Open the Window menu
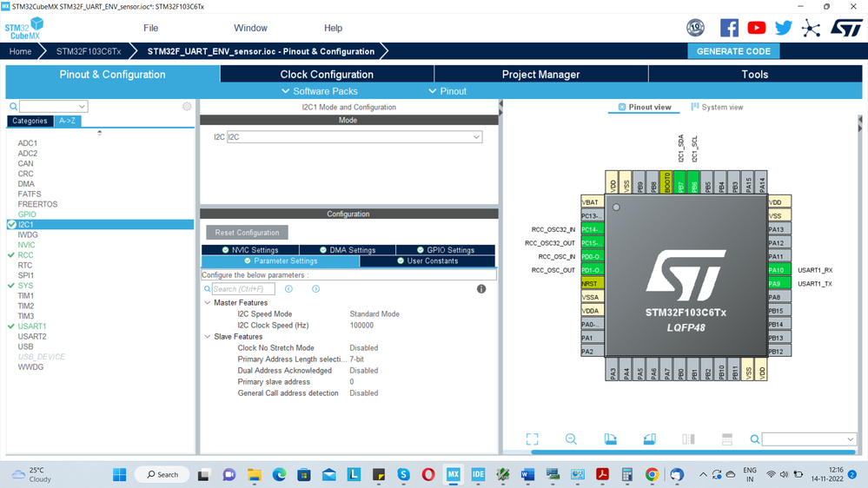 click(250, 28)
